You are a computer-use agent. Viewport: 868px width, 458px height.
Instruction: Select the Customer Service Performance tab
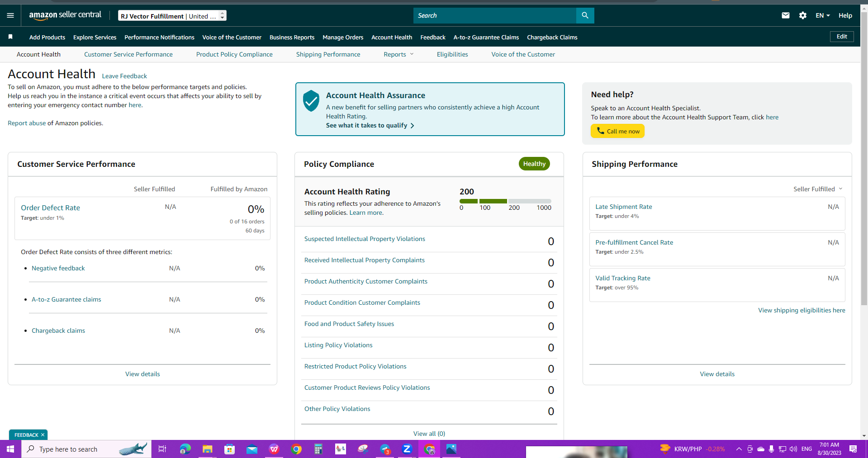(x=128, y=54)
